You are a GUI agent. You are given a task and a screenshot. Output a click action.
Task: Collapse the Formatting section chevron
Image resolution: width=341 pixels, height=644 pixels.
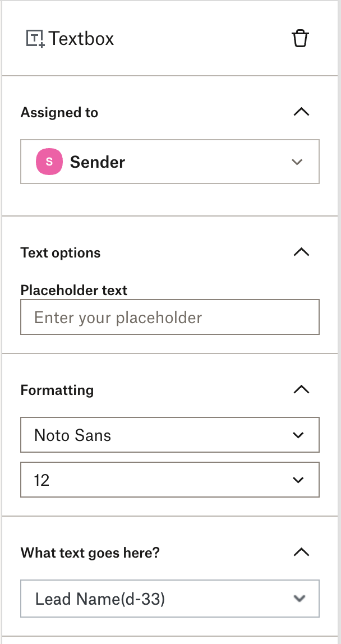[302, 389]
